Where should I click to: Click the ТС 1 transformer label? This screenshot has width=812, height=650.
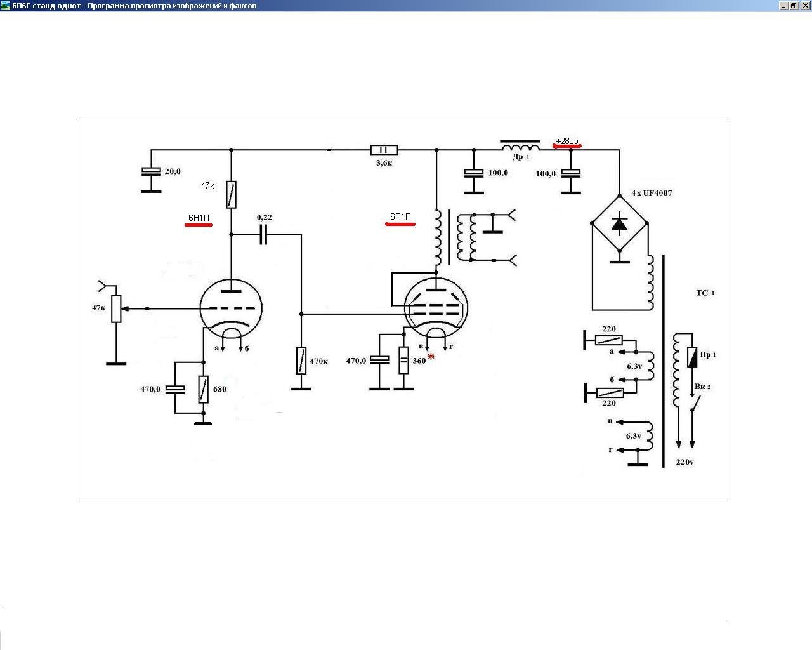coord(705,293)
